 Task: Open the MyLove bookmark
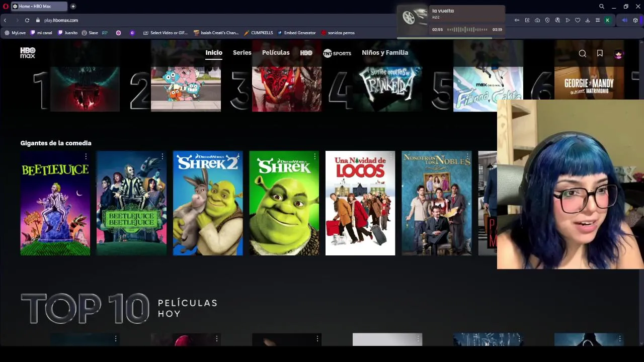point(15,33)
